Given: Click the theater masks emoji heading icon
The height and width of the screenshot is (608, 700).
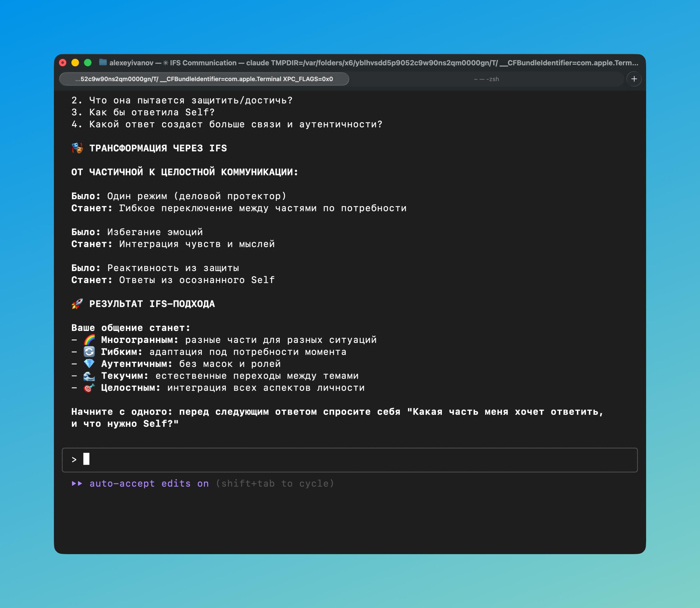Looking at the screenshot, I should pos(77,148).
